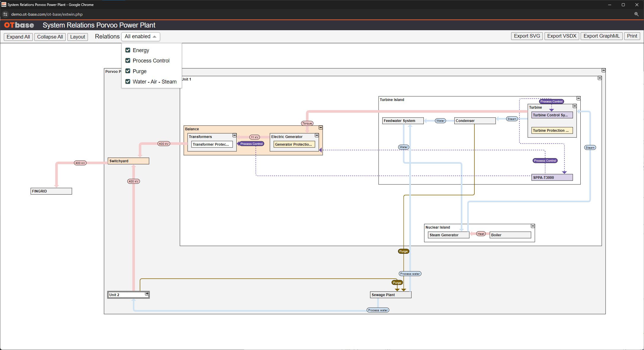This screenshot has width=644, height=350.
Task: Click the FINGRID node
Action: click(51, 191)
